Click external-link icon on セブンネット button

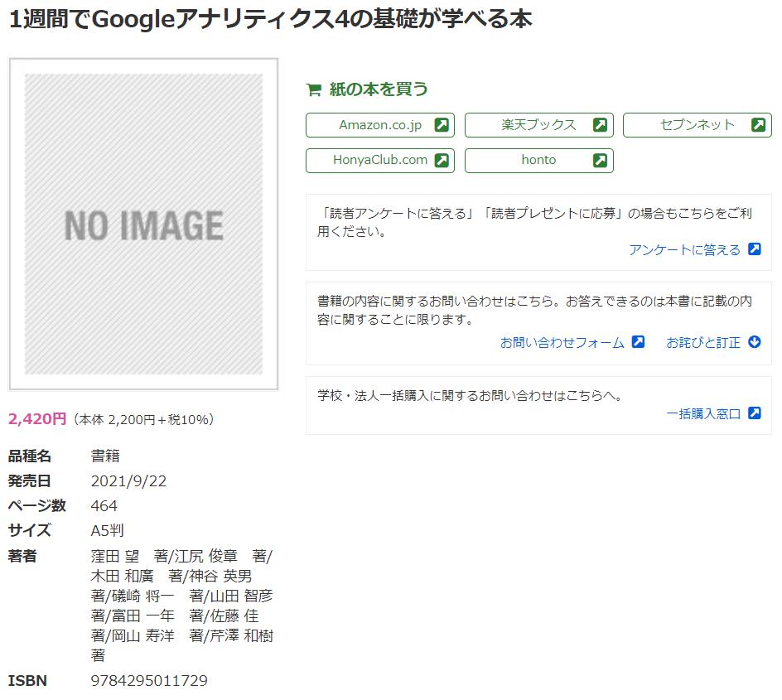click(x=759, y=124)
